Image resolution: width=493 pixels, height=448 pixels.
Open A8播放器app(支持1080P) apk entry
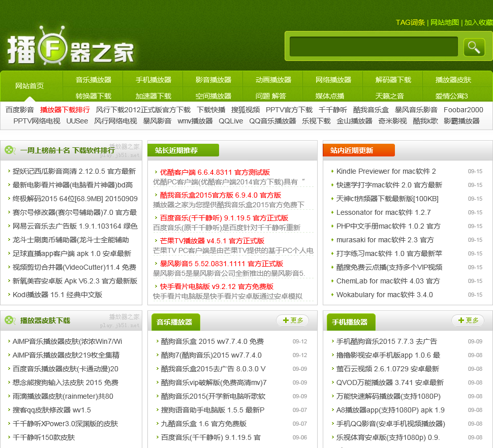tap(390, 410)
